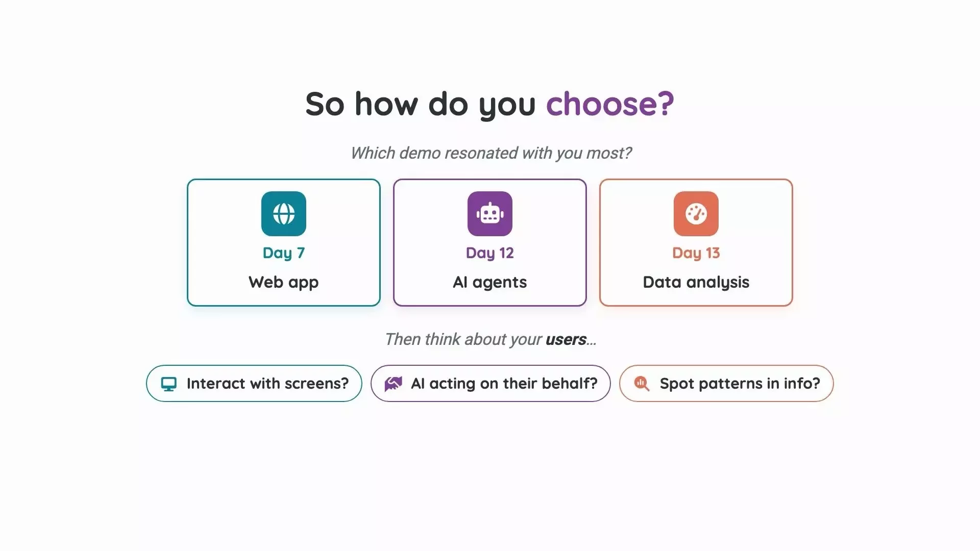Select the Day 13 Data analysis card
The width and height of the screenshot is (980, 551).
tap(696, 242)
